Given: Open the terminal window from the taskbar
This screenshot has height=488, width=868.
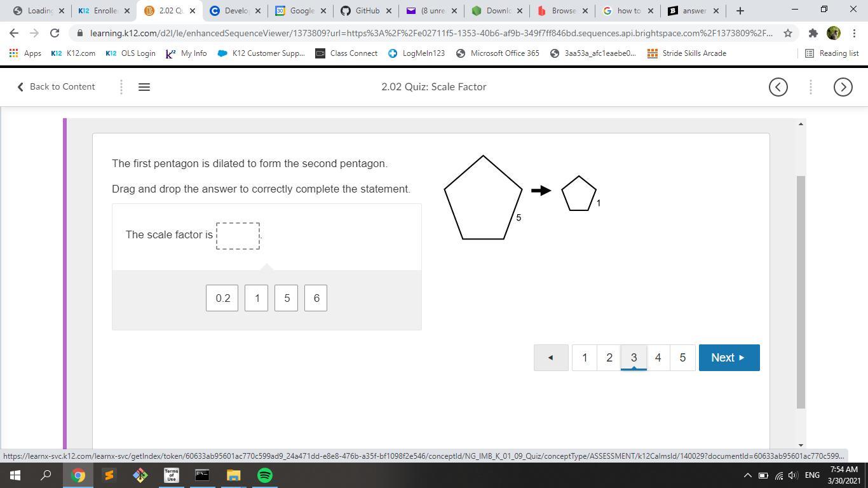Looking at the screenshot, I should pos(202,475).
